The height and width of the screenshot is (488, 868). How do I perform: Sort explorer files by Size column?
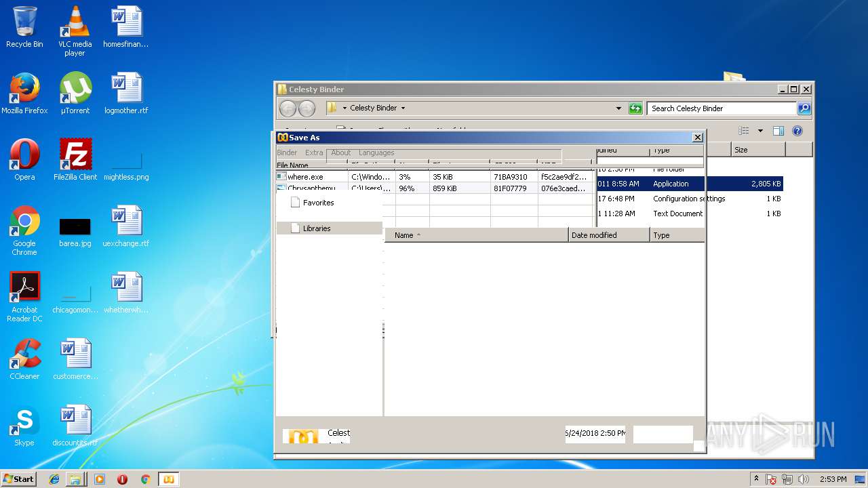pos(758,150)
